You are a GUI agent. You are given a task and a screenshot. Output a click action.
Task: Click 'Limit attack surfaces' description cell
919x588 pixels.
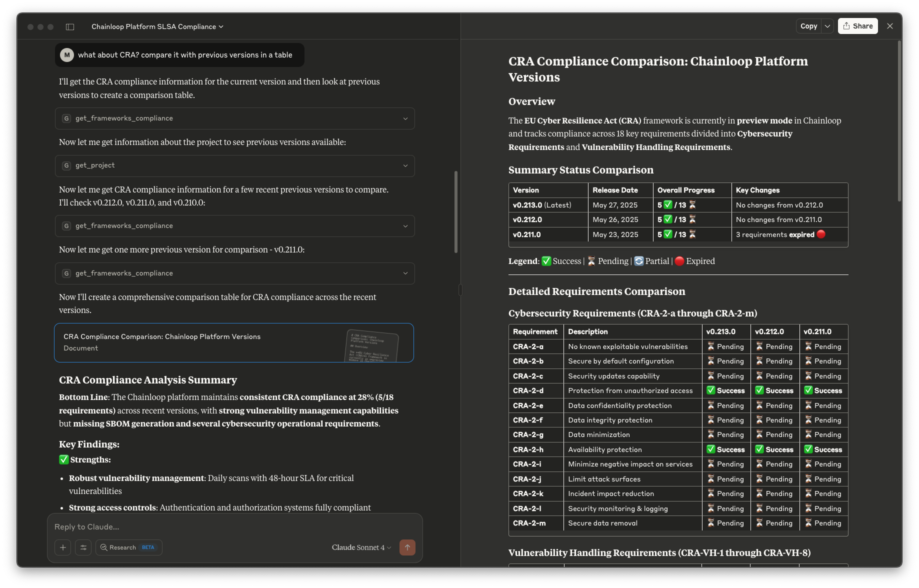click(632, 479)
